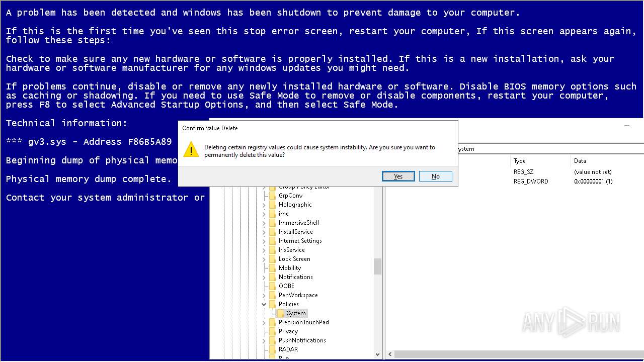Select the RADAR folder icon

[272, 349]
